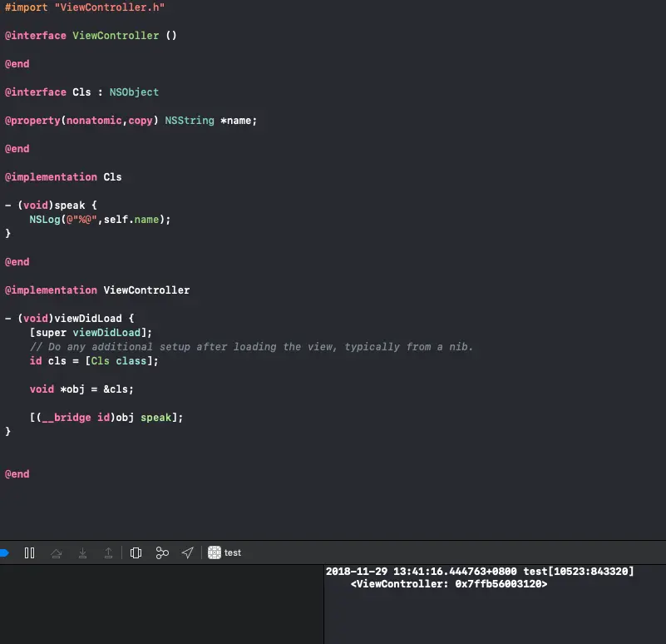The height and width of the screenshot is (644, 666).
Task: Click the final '@end' at file bottom
Action: point(17,474)
